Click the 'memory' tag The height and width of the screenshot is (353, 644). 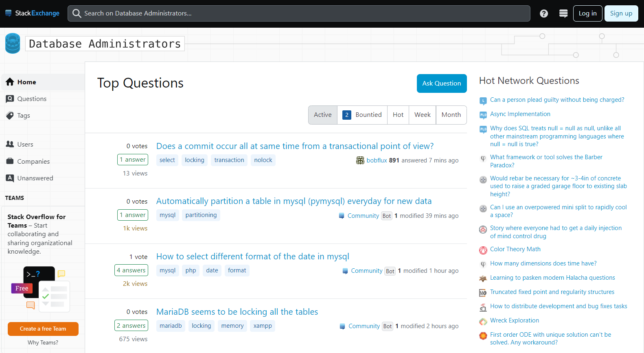(x=232, y=326)
